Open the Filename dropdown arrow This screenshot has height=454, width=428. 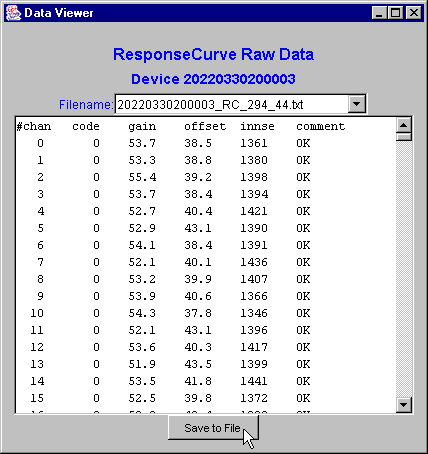tap(357, 104)
